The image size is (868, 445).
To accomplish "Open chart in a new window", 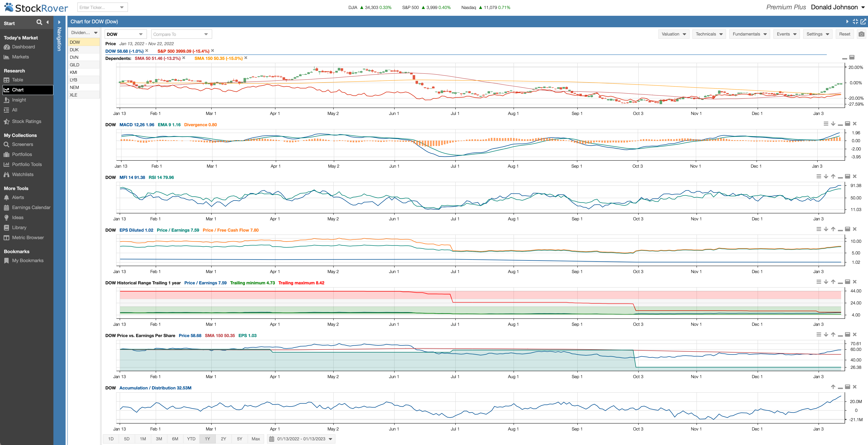I will pos(863,22).
